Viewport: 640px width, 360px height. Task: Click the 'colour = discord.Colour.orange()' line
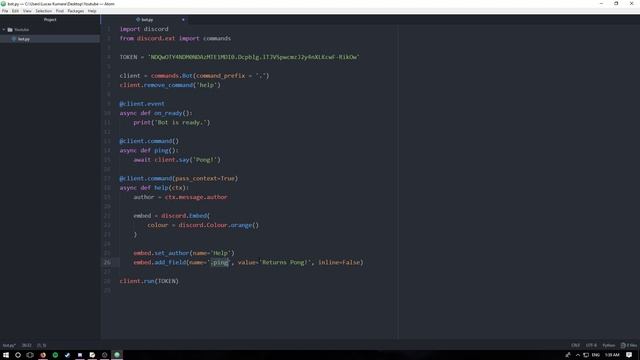tap(203, 225)
